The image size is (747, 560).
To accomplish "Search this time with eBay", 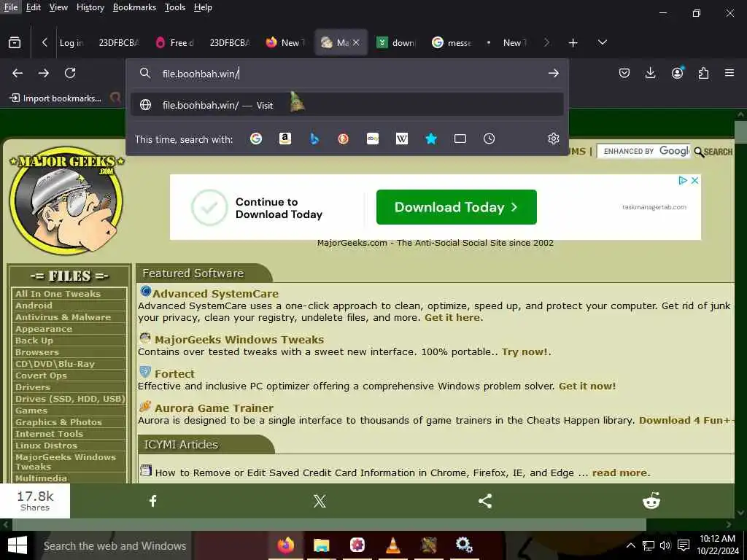I will point(373,139).
